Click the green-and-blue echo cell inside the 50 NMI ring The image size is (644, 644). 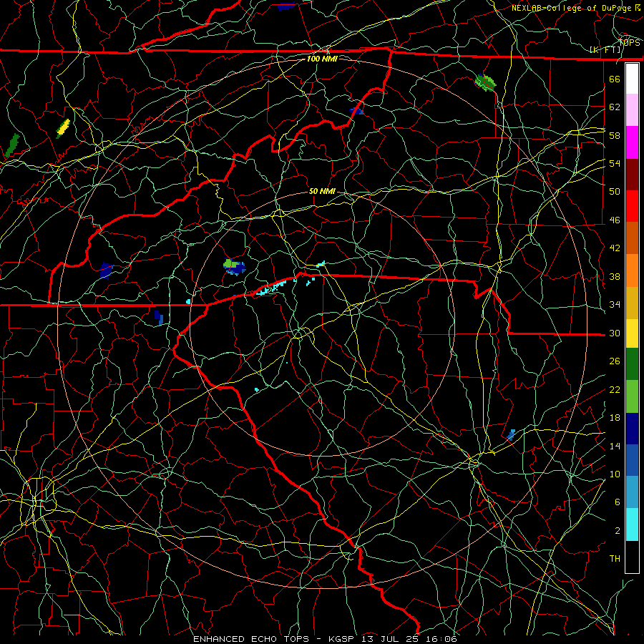[x=234, y=267]
